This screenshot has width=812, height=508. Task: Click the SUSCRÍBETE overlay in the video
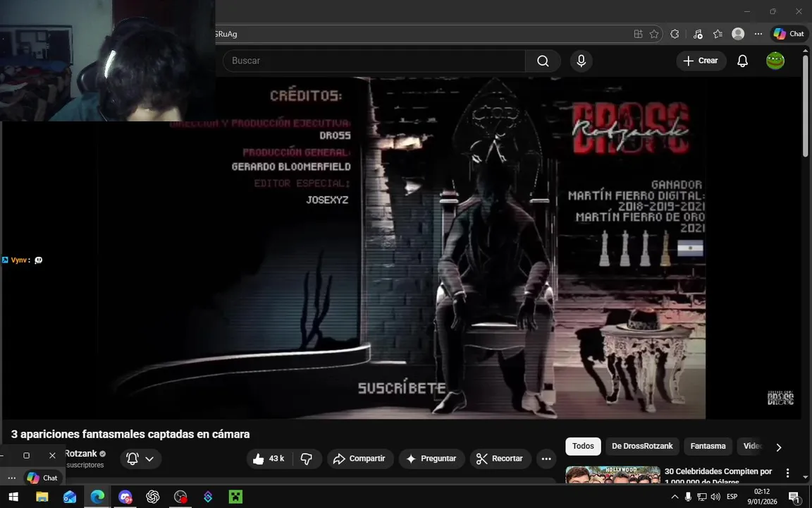[401, 388]
